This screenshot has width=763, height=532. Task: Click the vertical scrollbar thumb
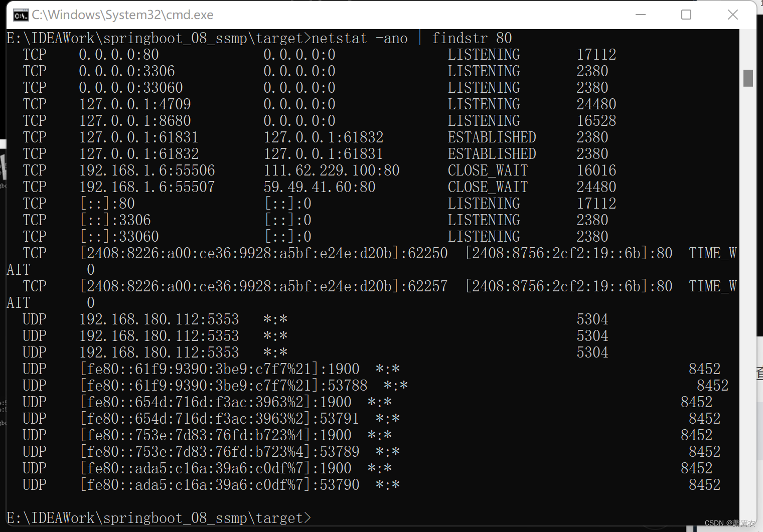pyautogui.click(x=748, y=78)
